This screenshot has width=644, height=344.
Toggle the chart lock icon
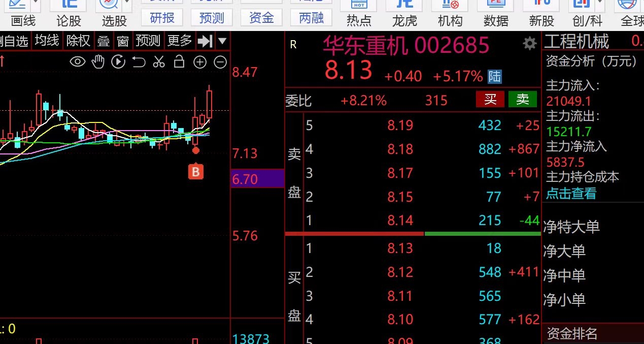[x=179, y=62]
